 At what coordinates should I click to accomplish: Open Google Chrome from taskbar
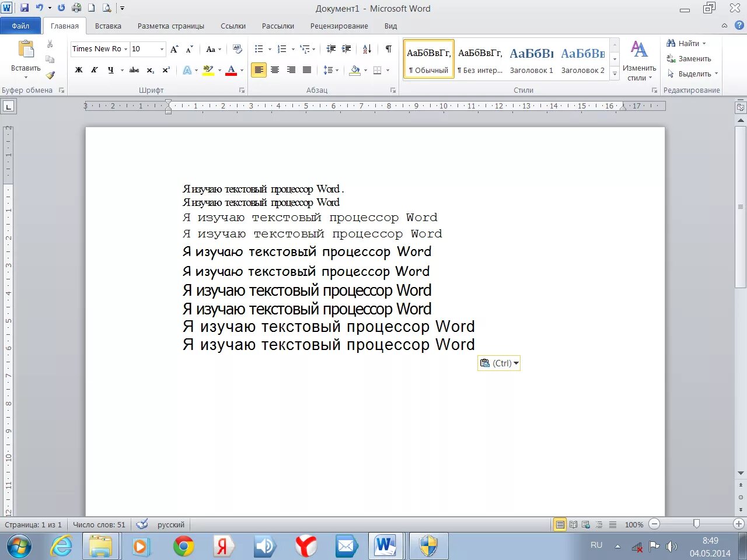[x=183, y=547]
